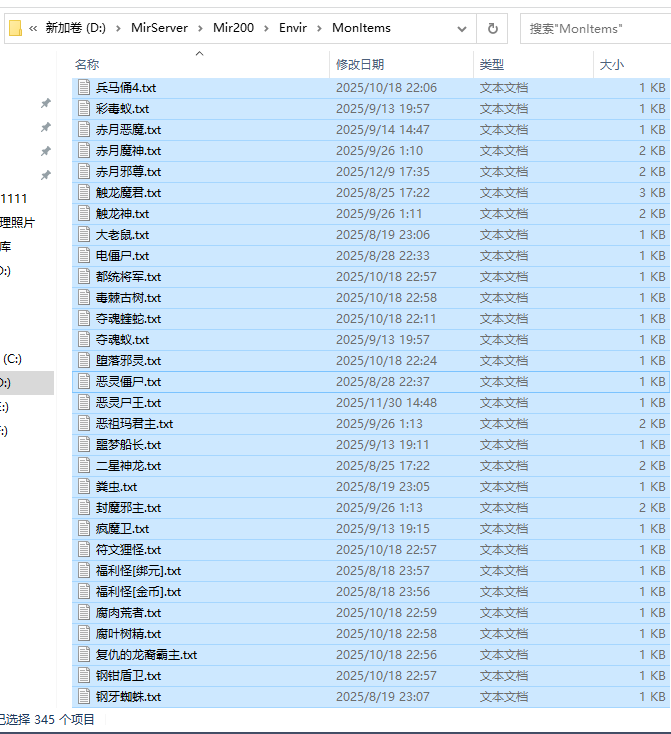Click the 已选择 345 个项目 status bar text

pos(47,719)
